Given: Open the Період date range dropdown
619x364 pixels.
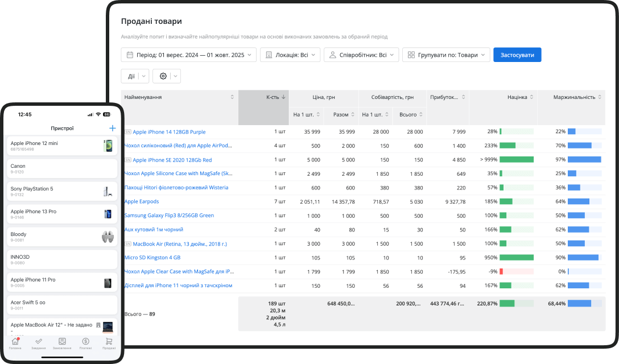Looking at the screenshot, I should (x=188, y=55).
